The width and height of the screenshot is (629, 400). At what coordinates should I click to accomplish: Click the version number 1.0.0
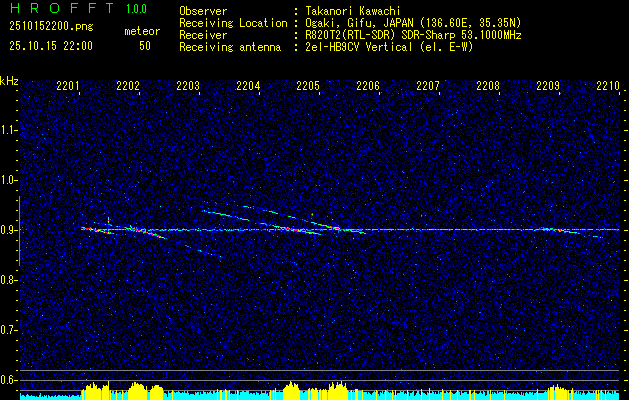tap(136, 8)
